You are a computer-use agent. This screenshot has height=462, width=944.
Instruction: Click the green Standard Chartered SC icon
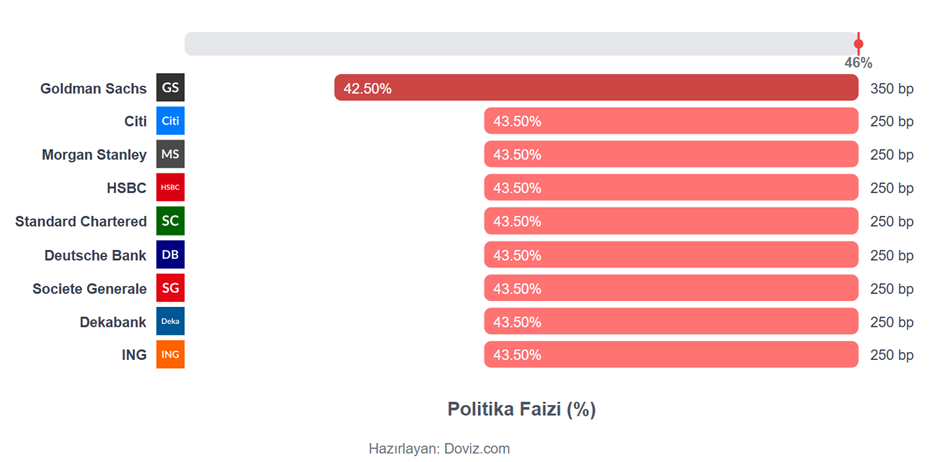coord(170,221)
